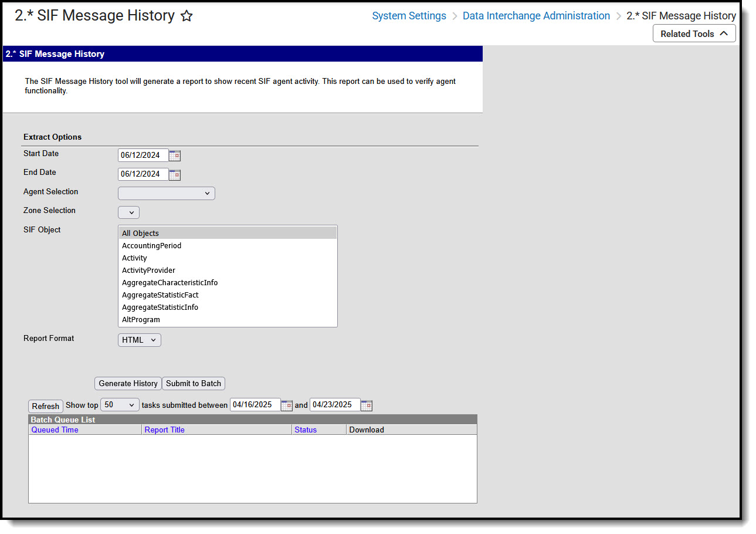The width and height of the screenshot is (756, 534).
Task: Change the Report Format dropdown
Action: click(140, 340)
